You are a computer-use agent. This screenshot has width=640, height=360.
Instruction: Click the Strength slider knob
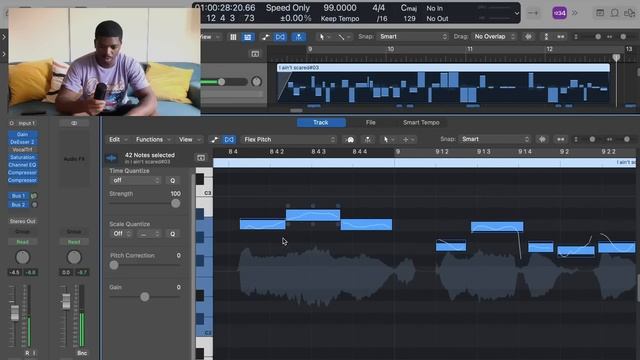click(x=176, y=203)
